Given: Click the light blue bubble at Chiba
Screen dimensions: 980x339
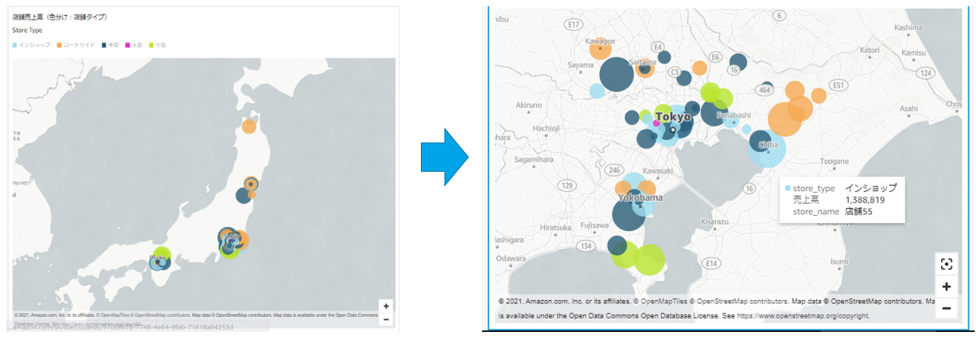Looking at the screenshot, I should click(x=766, y=150).
